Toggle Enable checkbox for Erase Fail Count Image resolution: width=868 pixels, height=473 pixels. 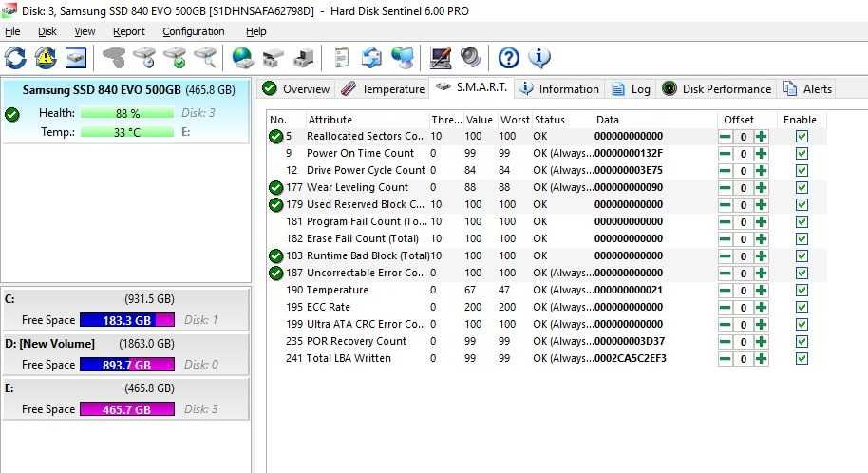[802, 239]
